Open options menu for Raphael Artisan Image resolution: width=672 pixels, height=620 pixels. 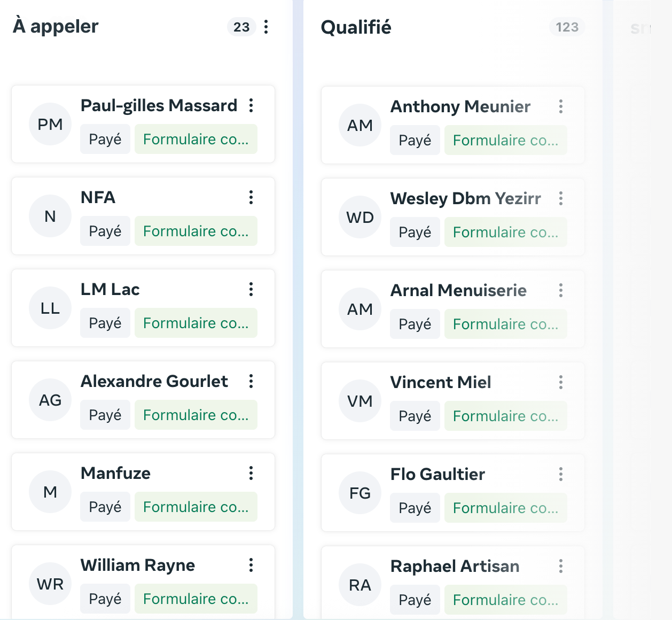(561, 566)
